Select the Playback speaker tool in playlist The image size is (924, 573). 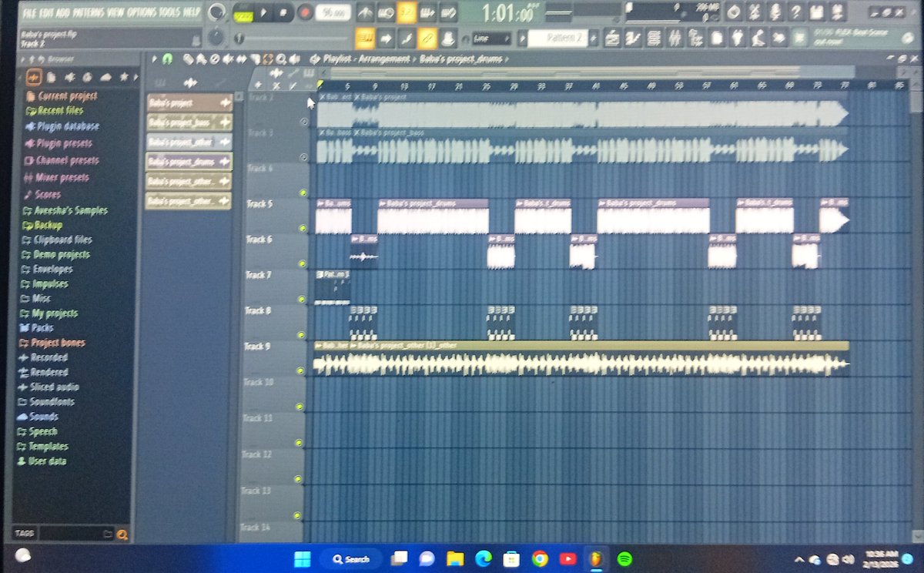295,59
